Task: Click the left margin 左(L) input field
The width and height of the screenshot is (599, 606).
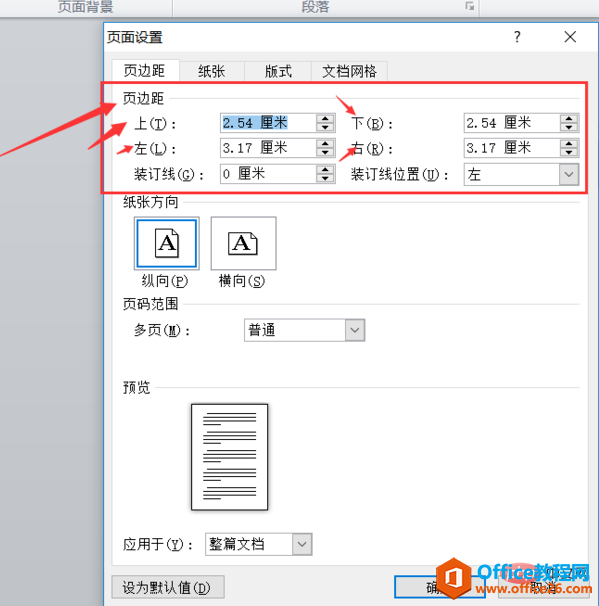Action: tap(269, 148)
